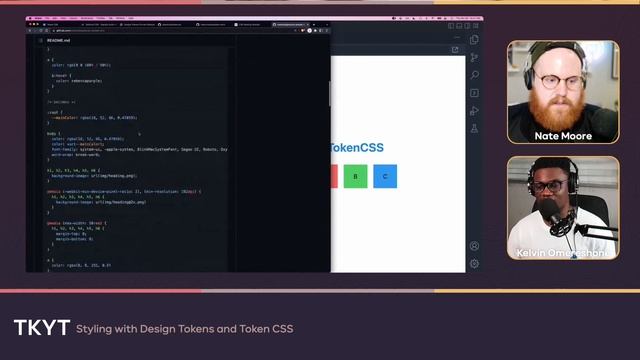This screenshot has width=640, height=360.
Task: Open the Testing flask view
Action: (x=474, y=128)
